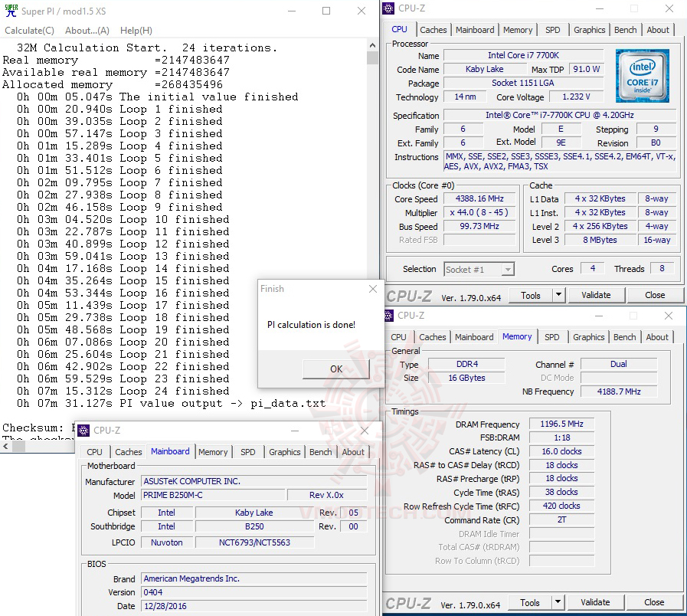The width and height of the screenshot is (687, 616).
Task: Open Tools dropdown arrow in top CPU-Z window
Action: pyautogui.click(x=558, y=295)
